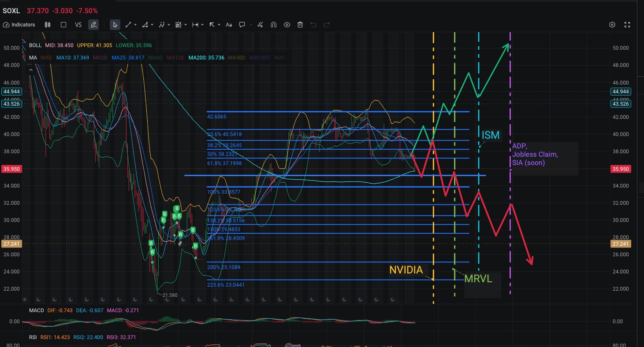
Task: Click the UPPER: 41.305 Bollinger value
Action: coord(94,45)
